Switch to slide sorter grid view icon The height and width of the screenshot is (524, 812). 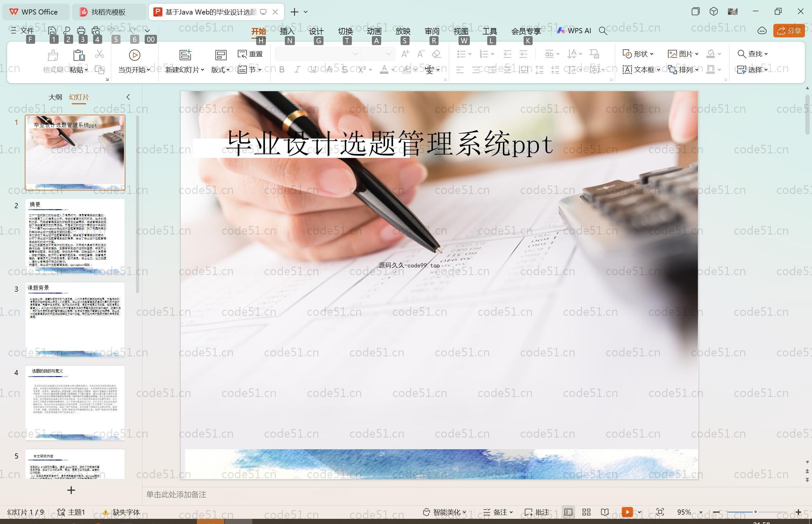coord(586,512)
